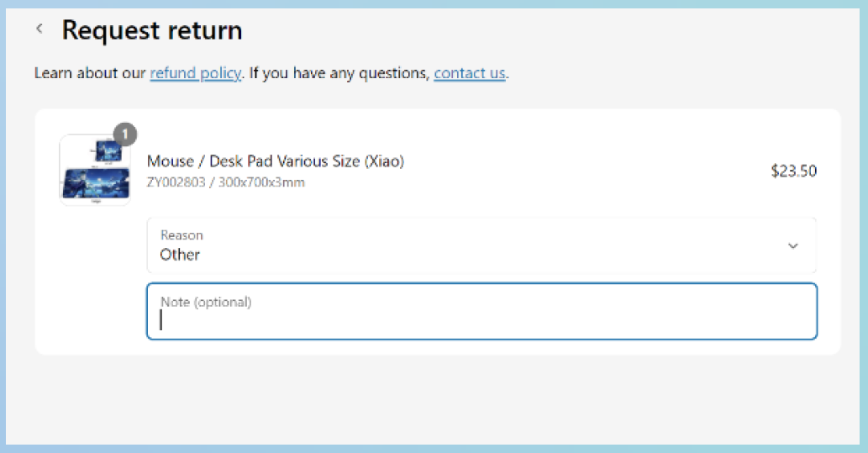Viewport: 868px width, 453px height.
Task: Click 'If you have any questions' text
Action: click(339, 73)
